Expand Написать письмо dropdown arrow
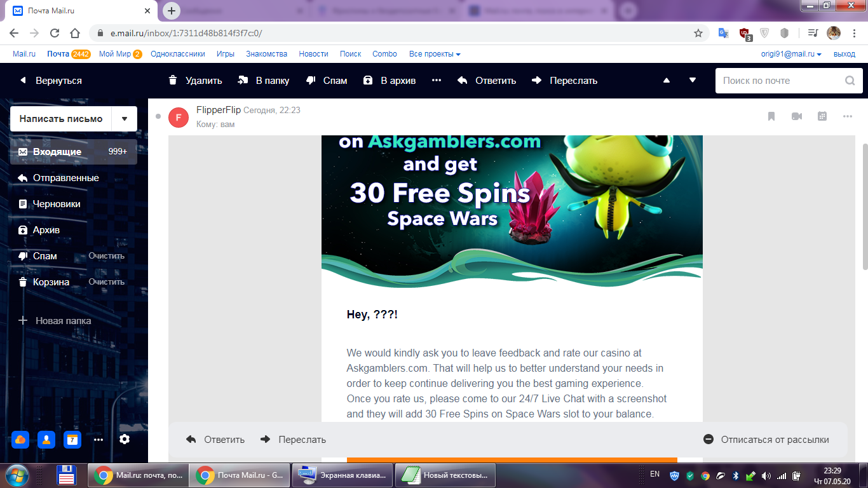 [125, 119]
